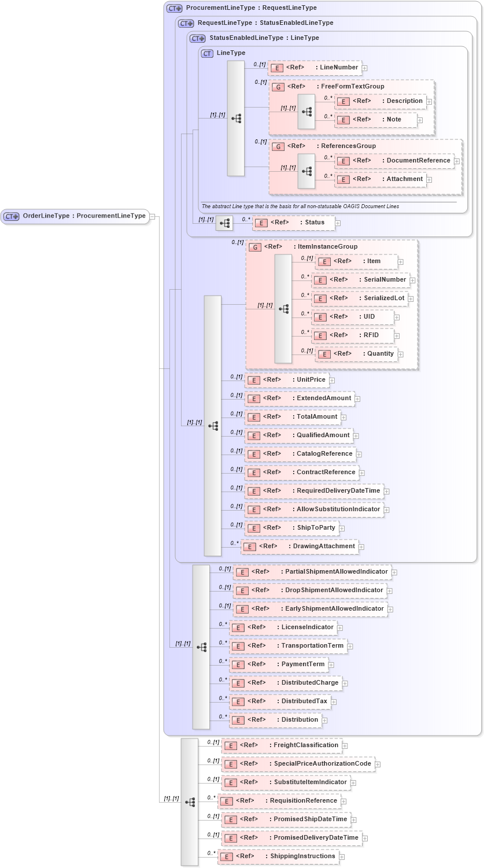The width and height of the screenshot is (484, 868).
Task: Click the E icon of SerialNumber
Action: [320, 280]
